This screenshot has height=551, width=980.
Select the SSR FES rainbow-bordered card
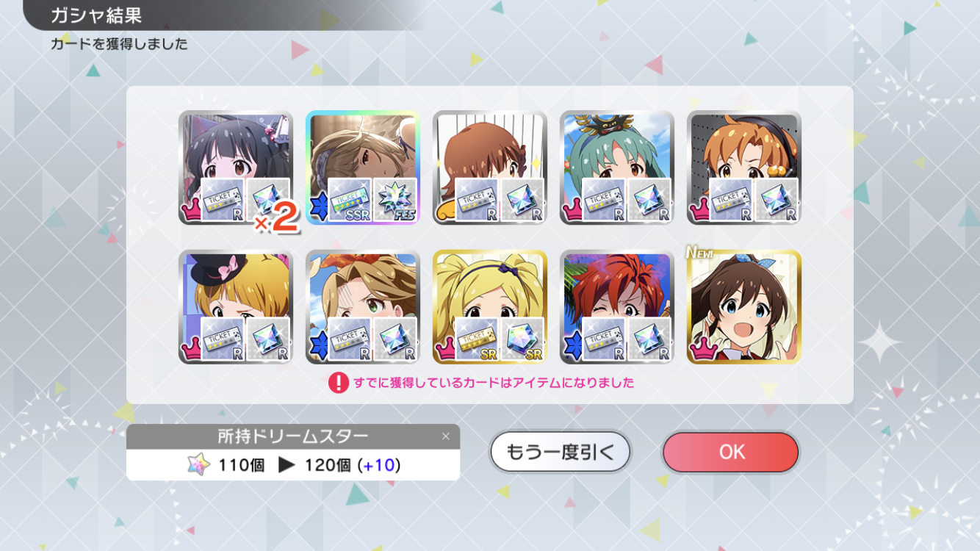click(362, 168)
